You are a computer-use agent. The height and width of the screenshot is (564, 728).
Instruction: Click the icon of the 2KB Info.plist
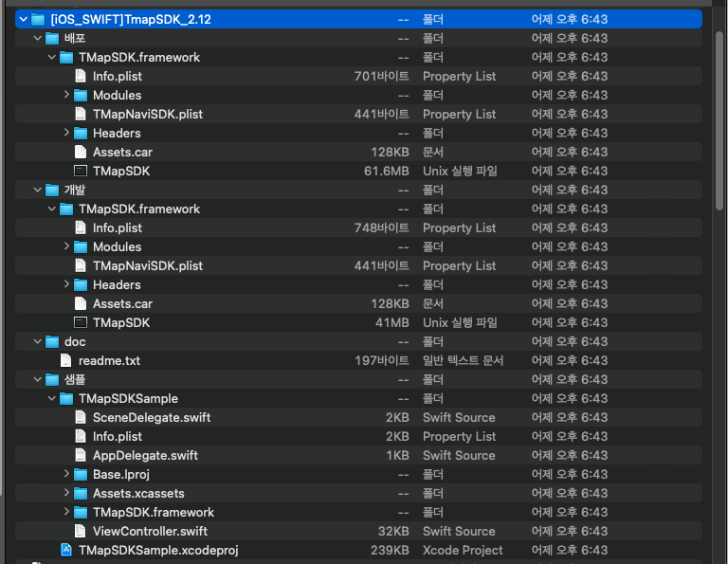[81, 436]
